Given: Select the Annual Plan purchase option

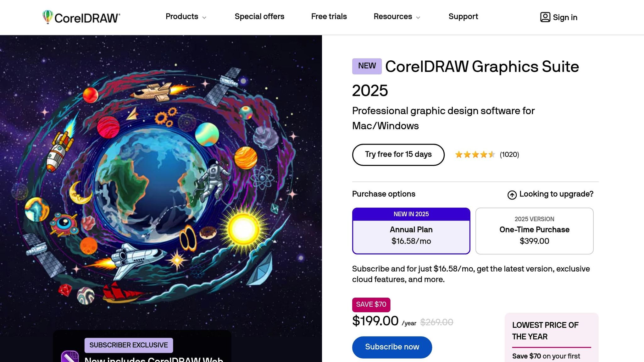Looking at the screenshot, I should (x=411, y=231).
